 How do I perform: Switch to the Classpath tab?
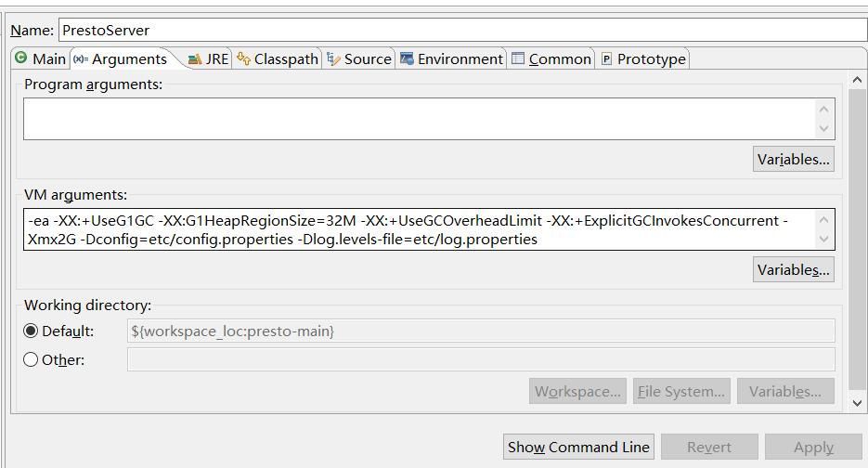[x=278, y=58]
